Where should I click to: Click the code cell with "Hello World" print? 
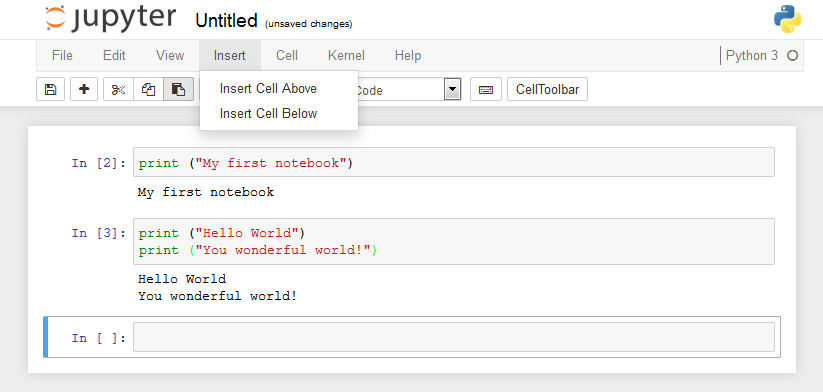click(x=453, y=241)
